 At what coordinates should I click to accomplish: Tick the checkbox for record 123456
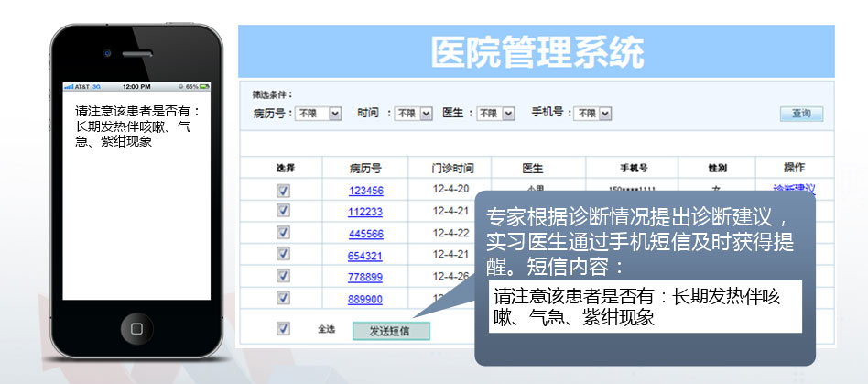click(x=283, y=190)
